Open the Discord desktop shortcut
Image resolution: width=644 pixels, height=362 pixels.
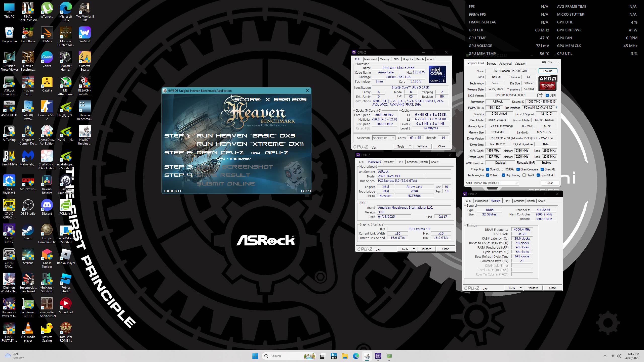[x=47, y=207]
